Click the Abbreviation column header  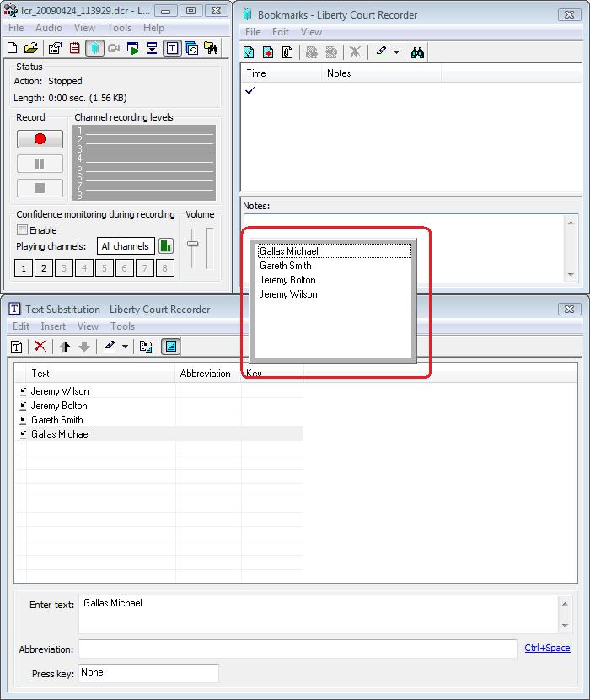(x=208, y=374)
